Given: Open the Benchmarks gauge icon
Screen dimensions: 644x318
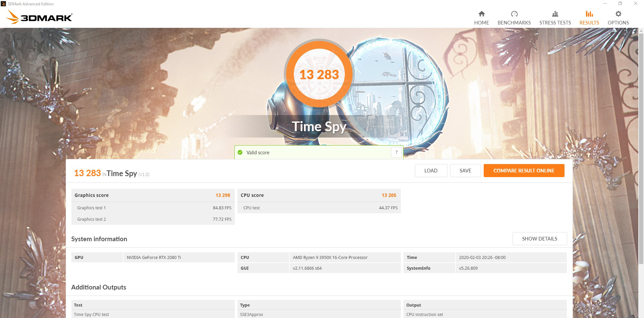Looking at the screenshot, I should (x=514, y=14).
